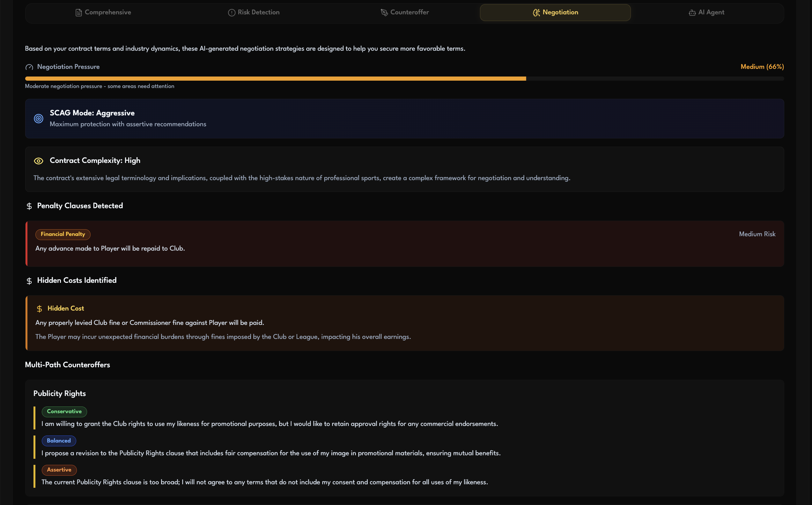This screenshot has width=812, height=505.
Task: Click dollar icon beside Hidden Costs Identified
Action: point(29,281)
